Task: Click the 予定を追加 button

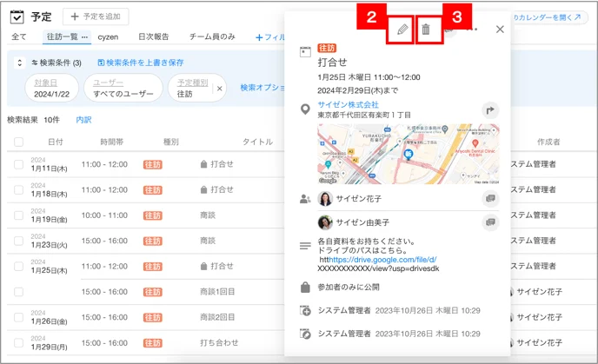Action: point(96,17)
